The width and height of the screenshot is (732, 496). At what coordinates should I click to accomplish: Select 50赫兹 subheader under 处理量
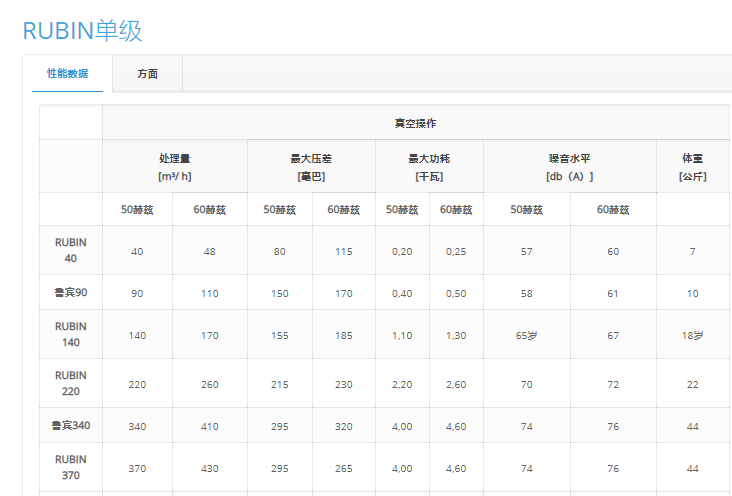(137, 210)
